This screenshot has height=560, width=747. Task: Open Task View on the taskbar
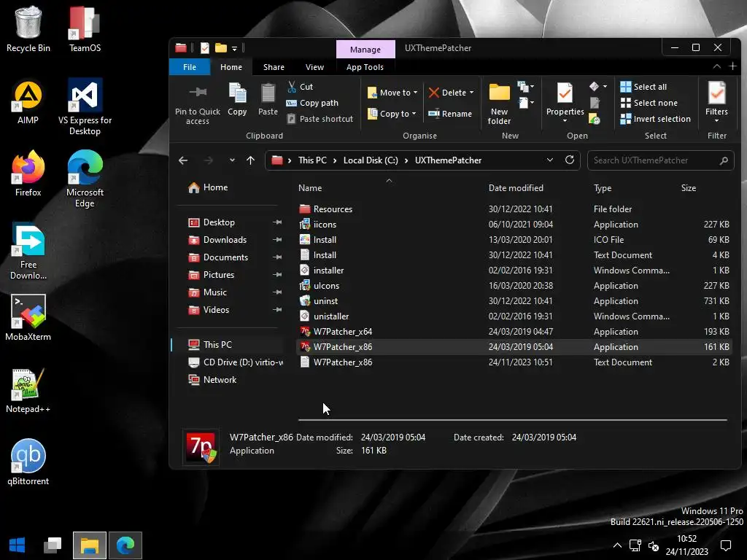[x=53, y=545]
